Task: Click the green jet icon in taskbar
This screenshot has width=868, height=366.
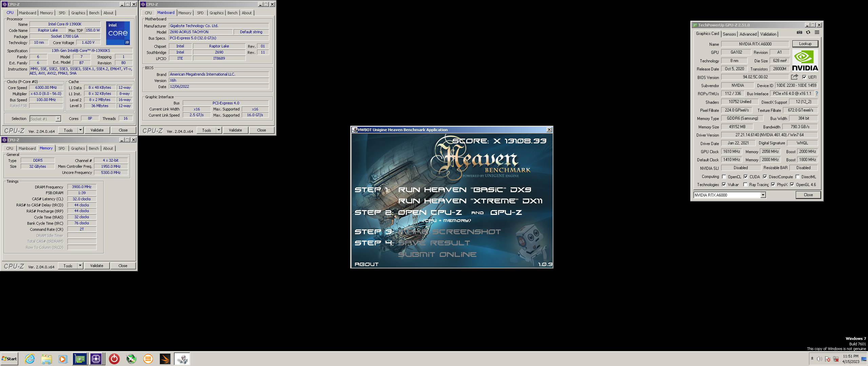Action: coord(131,359)
